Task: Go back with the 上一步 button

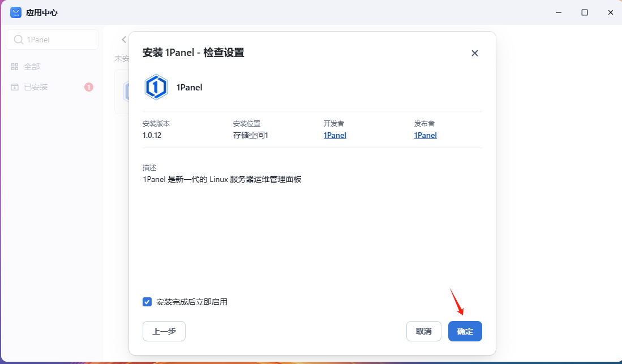Action: click(x=164, y=331)
